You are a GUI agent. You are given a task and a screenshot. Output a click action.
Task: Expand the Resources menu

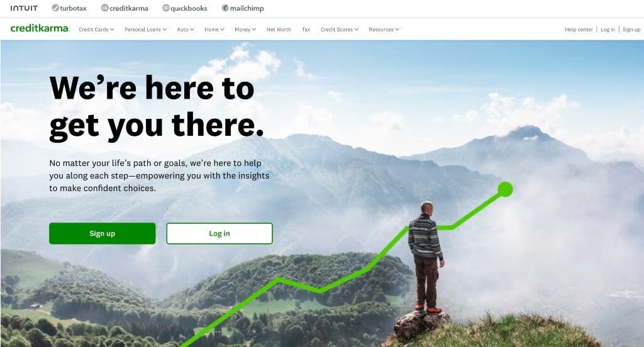pyautogui.click(x=384, y=30)
